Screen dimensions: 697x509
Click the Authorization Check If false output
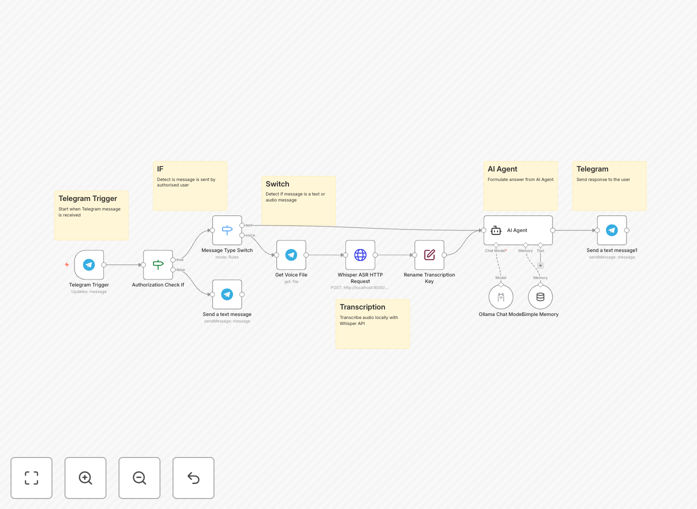pyautogui.click(x=173, y=270)
